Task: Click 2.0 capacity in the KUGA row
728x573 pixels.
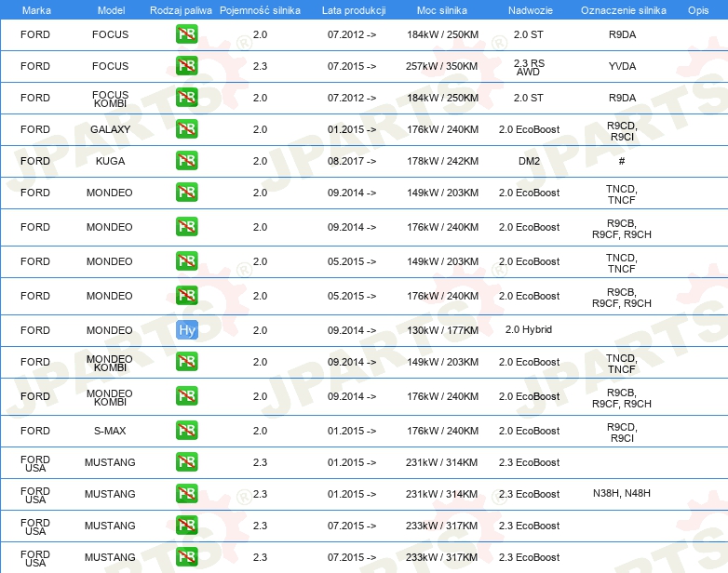Action: click(260, 161)
